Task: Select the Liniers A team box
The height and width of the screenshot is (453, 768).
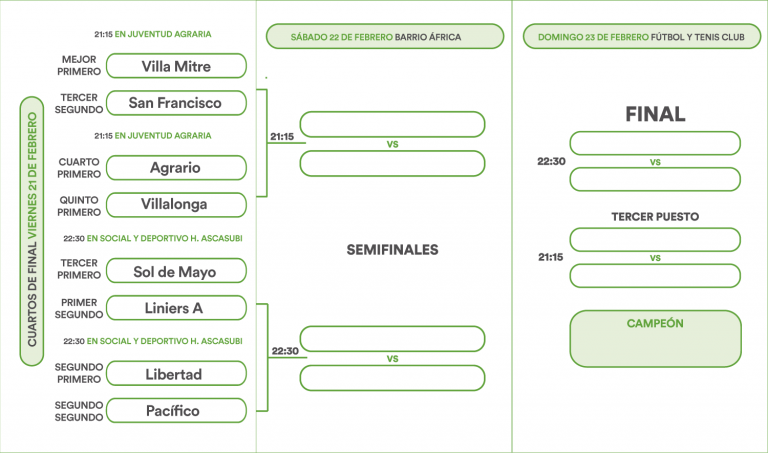Action: 175,308
